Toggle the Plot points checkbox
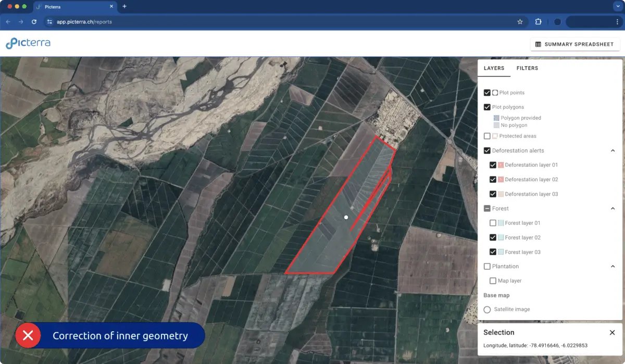 tap(487, 93)
